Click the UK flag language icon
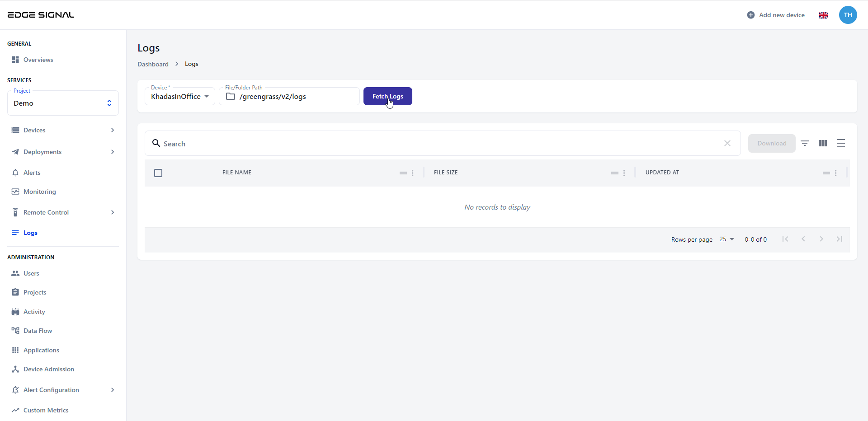 coord(824,15)
